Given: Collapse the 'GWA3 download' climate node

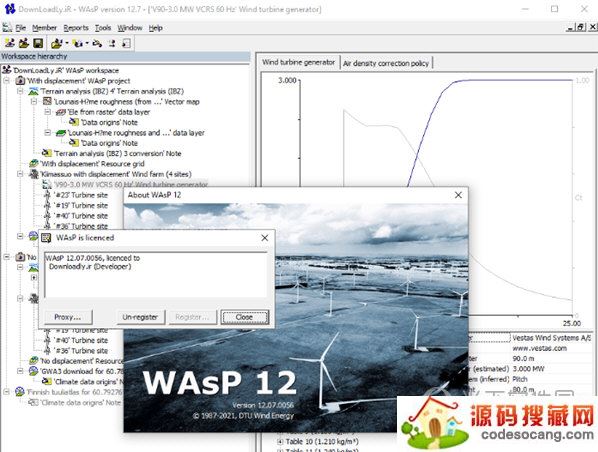Looking at the screenshot, I should [20, 371].
